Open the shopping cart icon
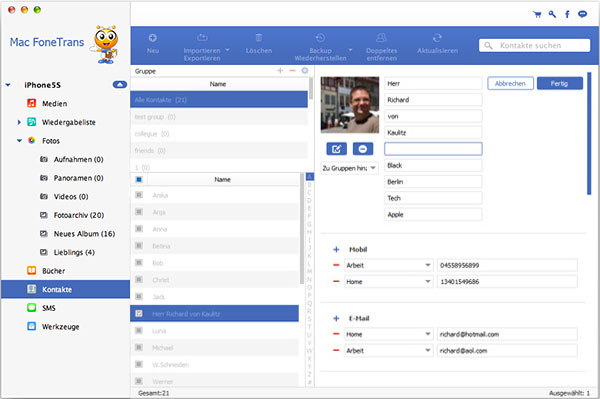This screenshot has height=399, width=600. (x=537, y=15)
